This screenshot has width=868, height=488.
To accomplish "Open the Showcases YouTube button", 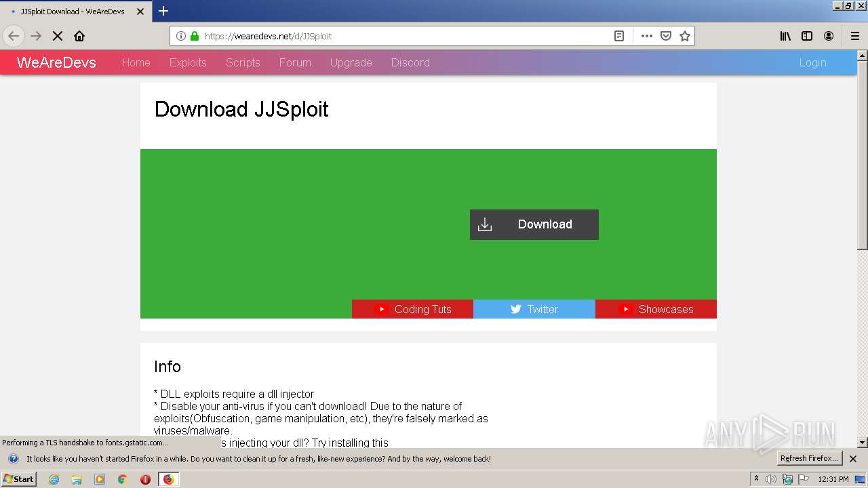I will coord(656,309).
